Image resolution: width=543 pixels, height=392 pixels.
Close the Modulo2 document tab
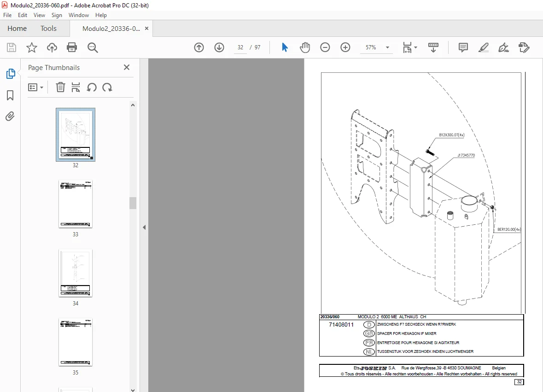point(146,29)
